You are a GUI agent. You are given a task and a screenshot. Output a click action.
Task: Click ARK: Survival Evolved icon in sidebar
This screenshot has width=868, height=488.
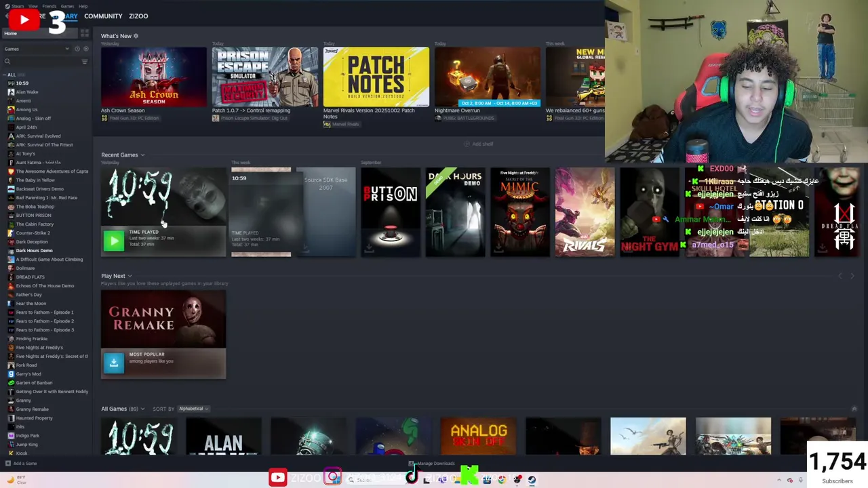coord(11,136)
